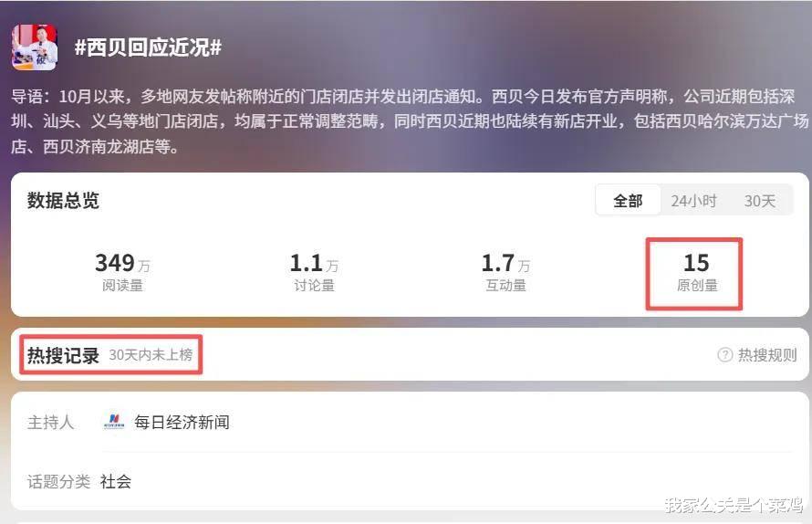Click the 每日经济新闻 logo icon
This screenshot has width=812, height=524.
(114, 422)
